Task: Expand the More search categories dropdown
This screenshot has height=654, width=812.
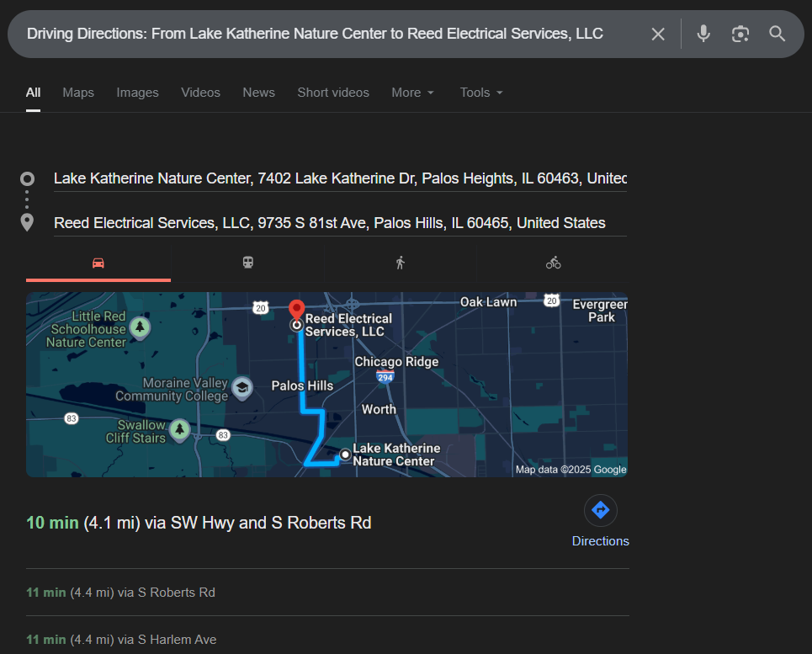Action: click(x=412, y=93)
